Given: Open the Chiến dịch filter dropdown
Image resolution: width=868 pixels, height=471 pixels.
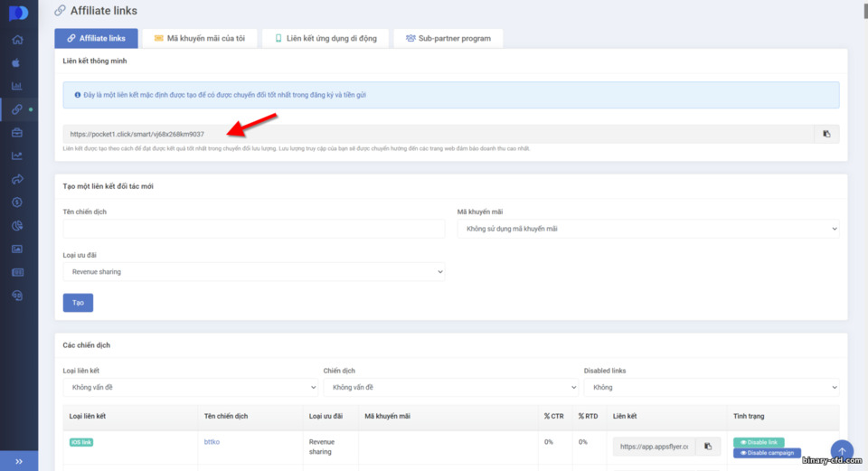Looking at the screenshot, I should 450,388.
